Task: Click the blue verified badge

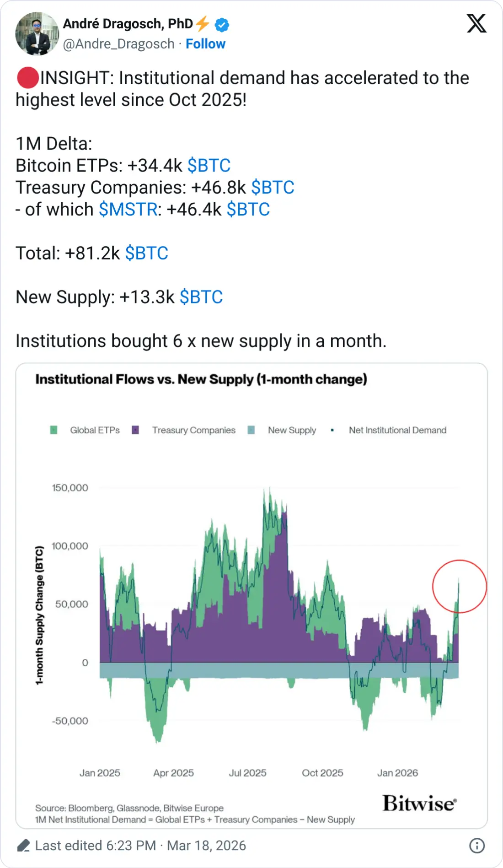Action: (222, 25)
